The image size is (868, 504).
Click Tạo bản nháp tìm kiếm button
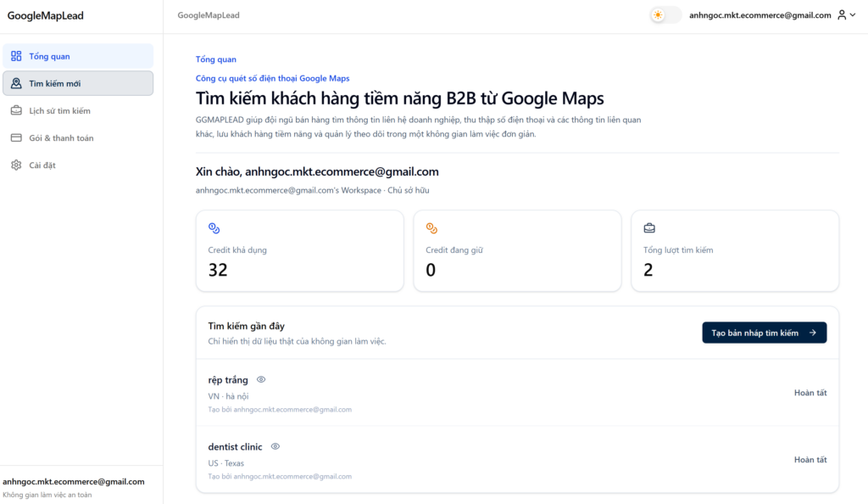(x=765, y=333)
